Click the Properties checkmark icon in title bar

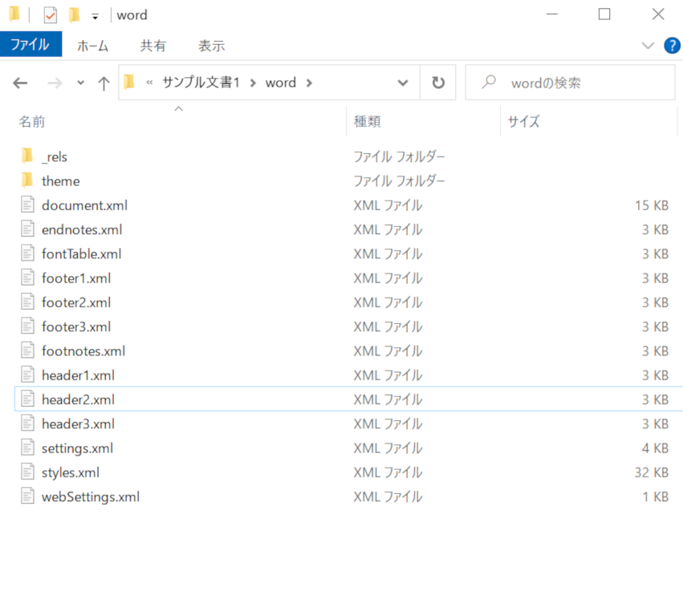pos(51,15)
